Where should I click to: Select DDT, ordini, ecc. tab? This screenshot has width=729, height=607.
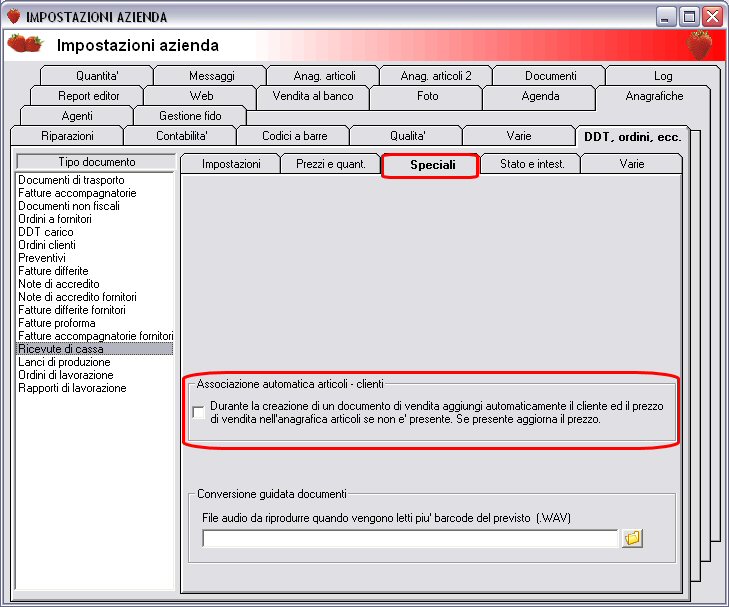point(632,137)
